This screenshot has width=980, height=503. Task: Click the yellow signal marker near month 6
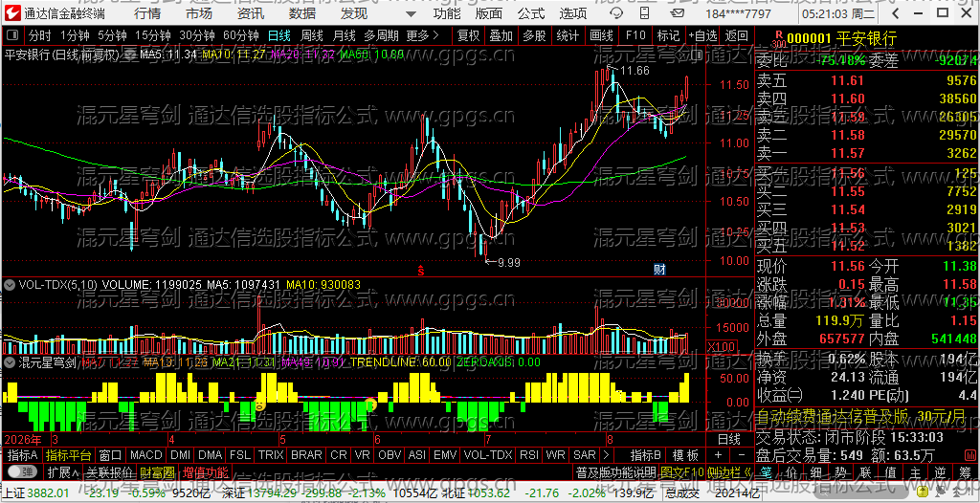coord(370,405)
